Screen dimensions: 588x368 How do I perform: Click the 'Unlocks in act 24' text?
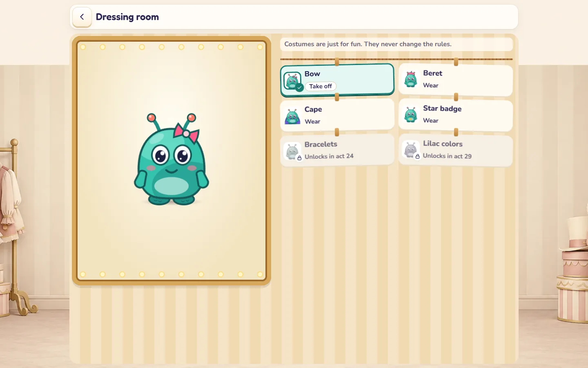pyautogui.click(x=329, y=156)
